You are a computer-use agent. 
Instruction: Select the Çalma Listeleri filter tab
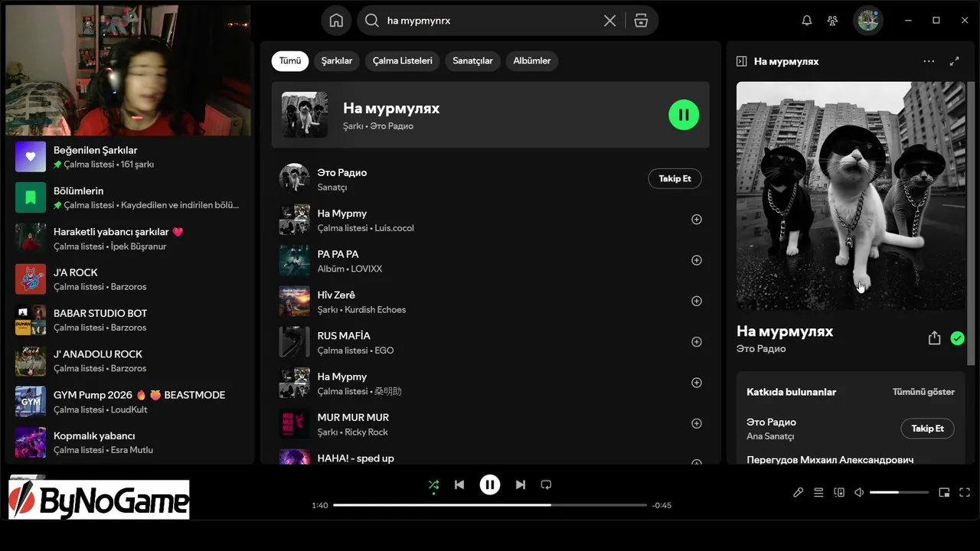click(x=403, y=61)
